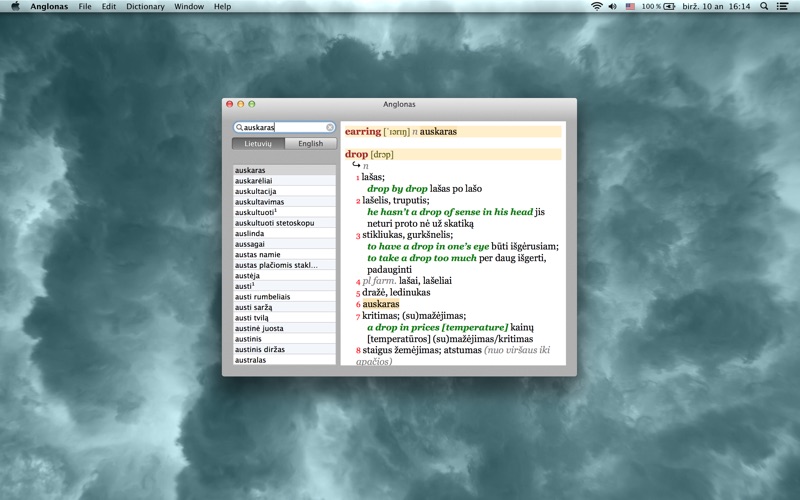Open the Window menu

click(x=189, y=6)
